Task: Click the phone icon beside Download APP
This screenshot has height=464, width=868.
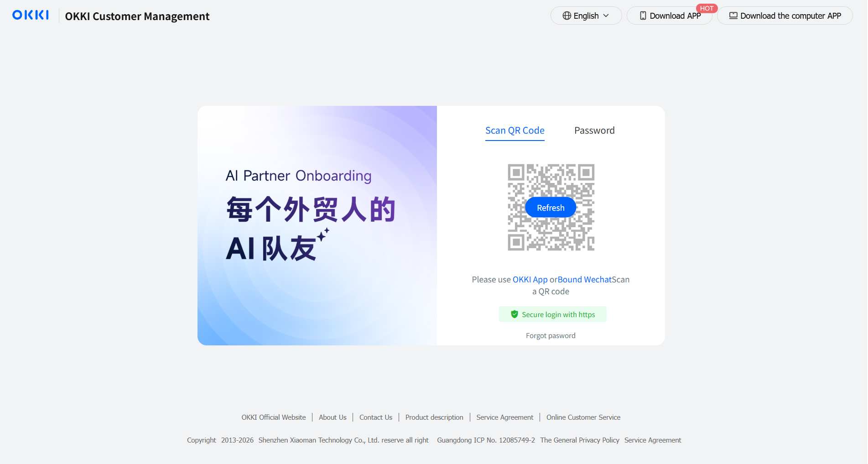Action: 643,16
